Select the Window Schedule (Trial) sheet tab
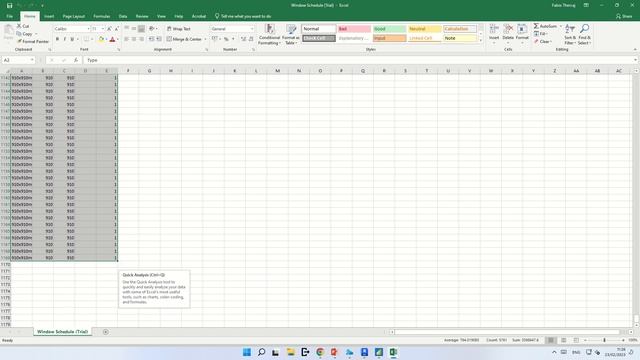This screenshot has height=360, width=640. pos(62,332)
